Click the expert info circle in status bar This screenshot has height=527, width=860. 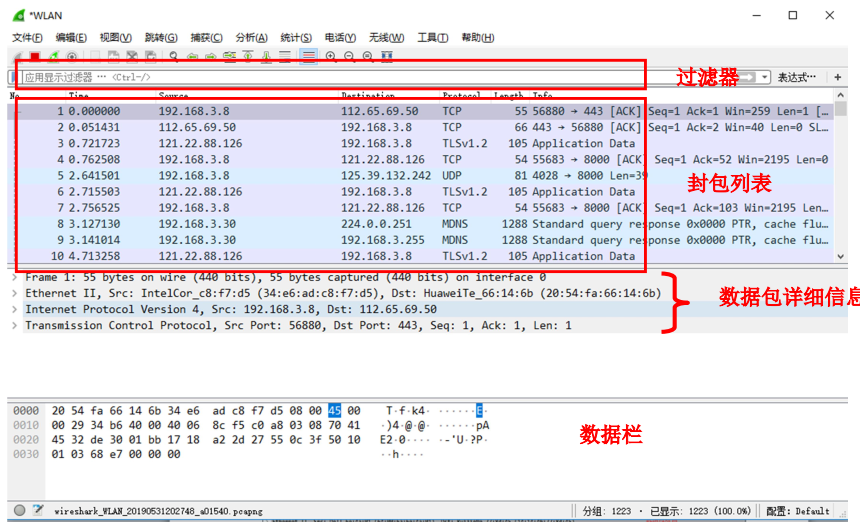point(20,509)
